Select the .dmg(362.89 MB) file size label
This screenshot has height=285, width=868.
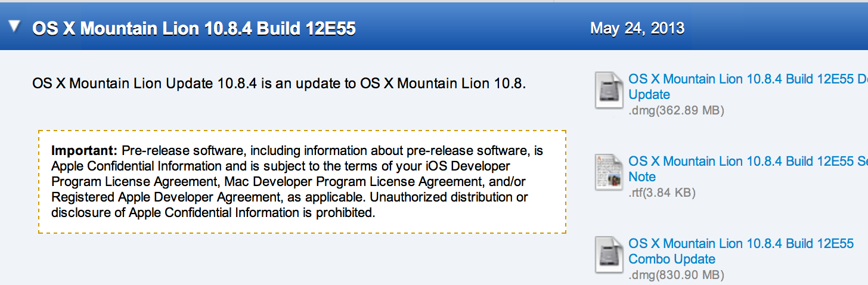tap(676, 110)
